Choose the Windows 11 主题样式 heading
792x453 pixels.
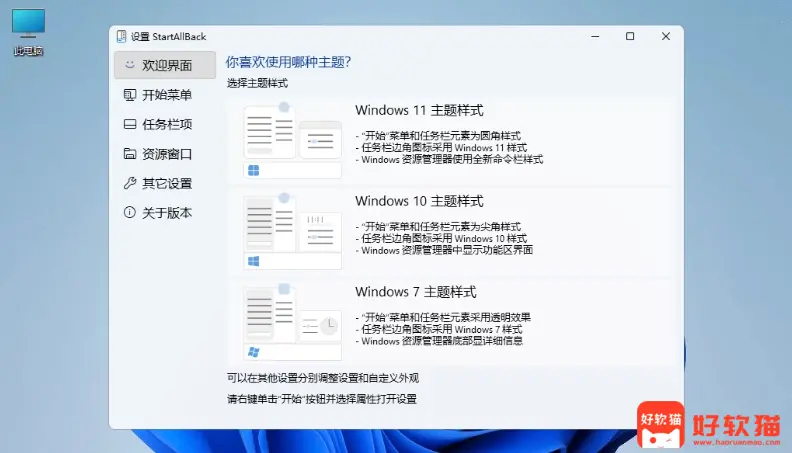point(419,110)
